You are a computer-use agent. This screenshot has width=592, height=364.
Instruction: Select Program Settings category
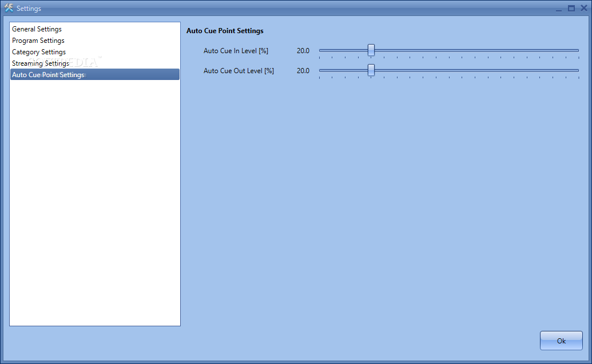[x=95, y=41]
